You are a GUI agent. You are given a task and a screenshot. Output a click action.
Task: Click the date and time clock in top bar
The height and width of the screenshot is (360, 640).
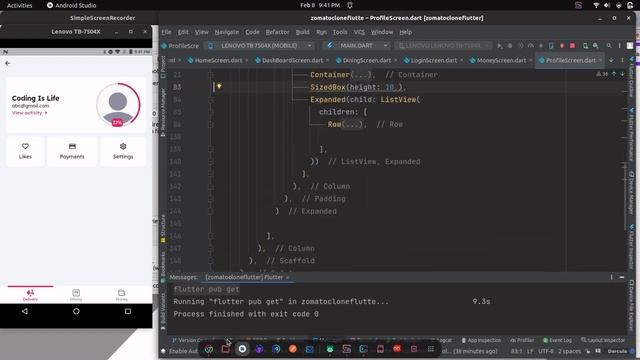click(x=320, y=5)
